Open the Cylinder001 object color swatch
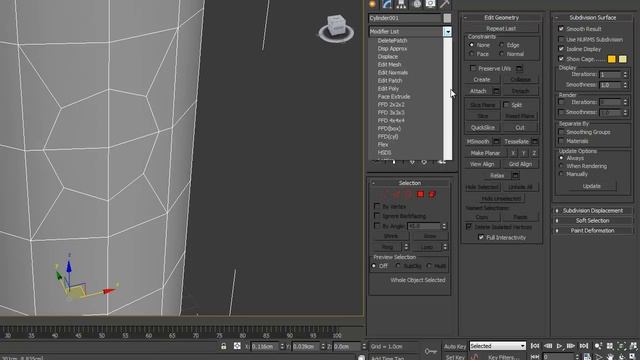 coord(447,18)
